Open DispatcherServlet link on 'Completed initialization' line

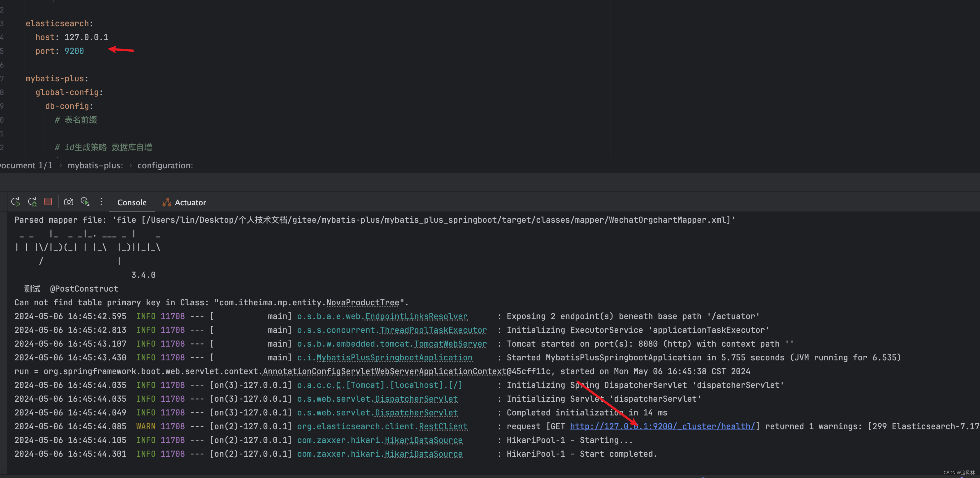416,413
